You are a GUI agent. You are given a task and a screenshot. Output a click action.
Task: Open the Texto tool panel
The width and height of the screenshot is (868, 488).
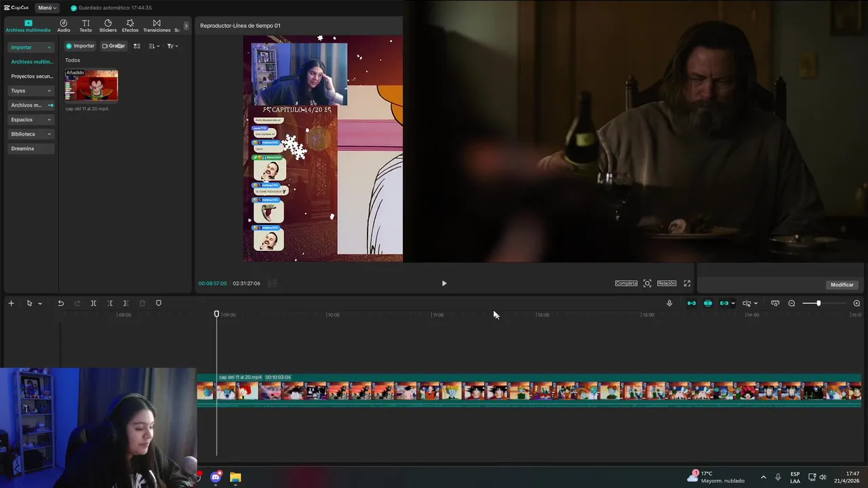pyautogui.click(x=85, y=26)
